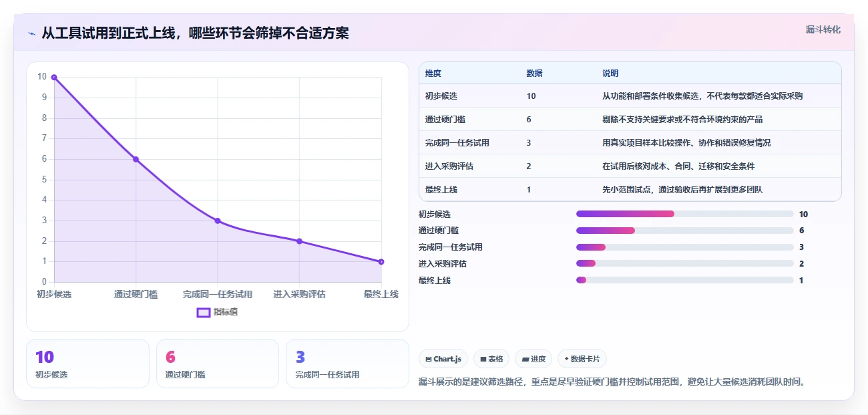Click the 初步候选 x-axis label on the chart
This screenshot has height=415, width=868.
pyautogui.click(x=54, y=294)
